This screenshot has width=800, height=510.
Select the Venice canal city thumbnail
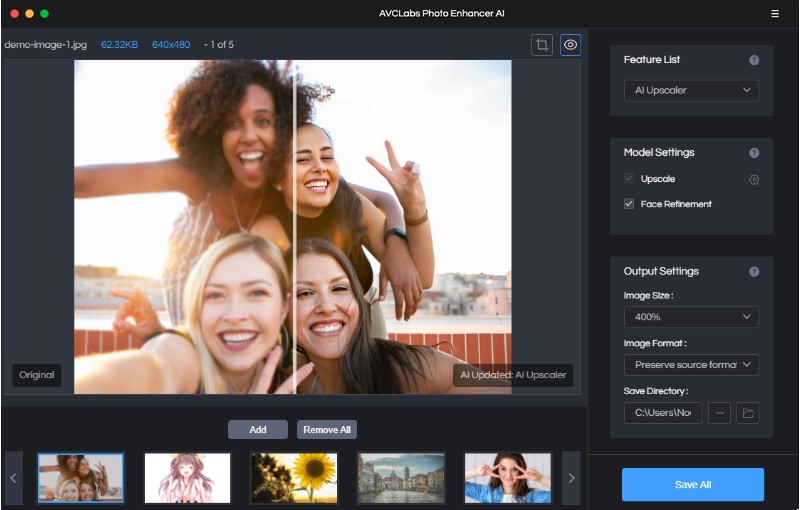coord(401,478)
